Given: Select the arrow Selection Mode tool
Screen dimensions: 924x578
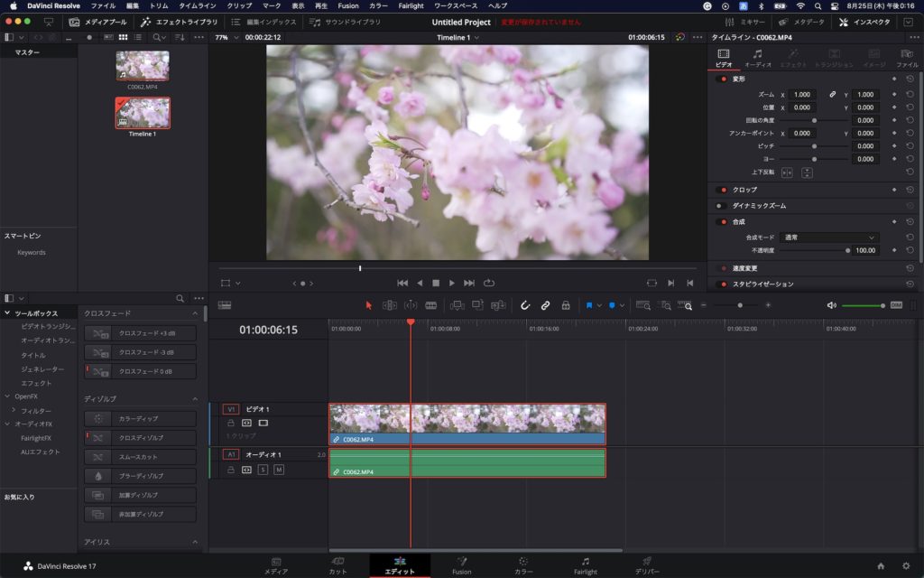Looking at the screenshot, I should point(368,305).
